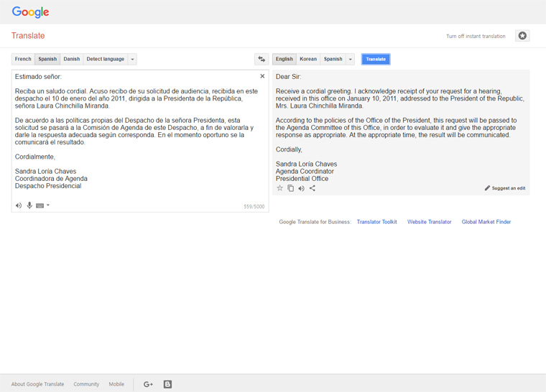Select Korean as target language

[308, 59]
